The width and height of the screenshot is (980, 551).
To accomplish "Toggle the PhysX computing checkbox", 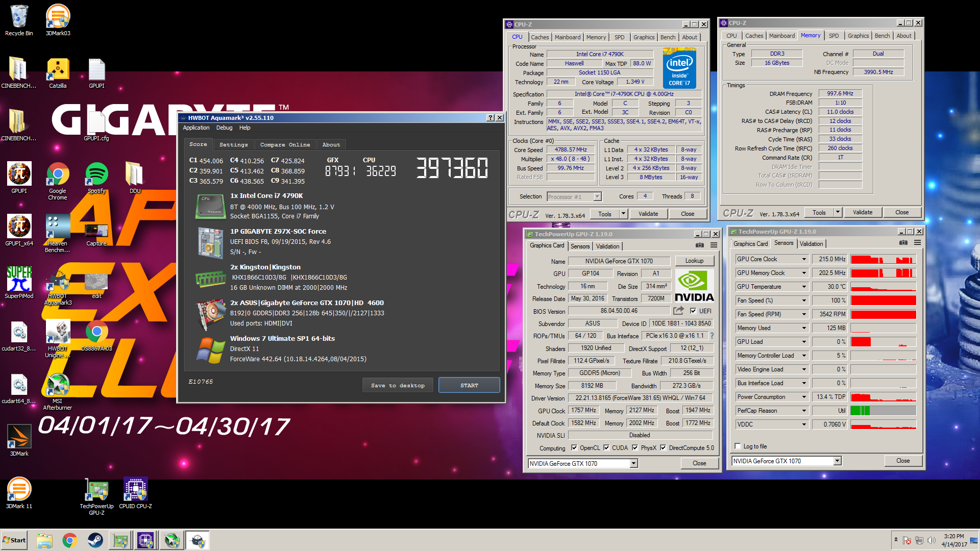I will 635,448.
